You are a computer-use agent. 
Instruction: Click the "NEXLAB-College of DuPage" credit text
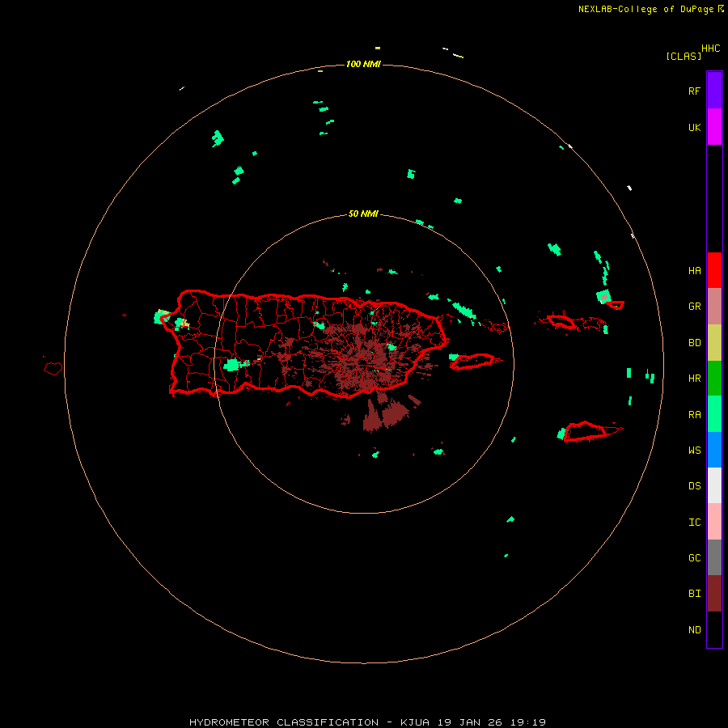pos(645,9)
